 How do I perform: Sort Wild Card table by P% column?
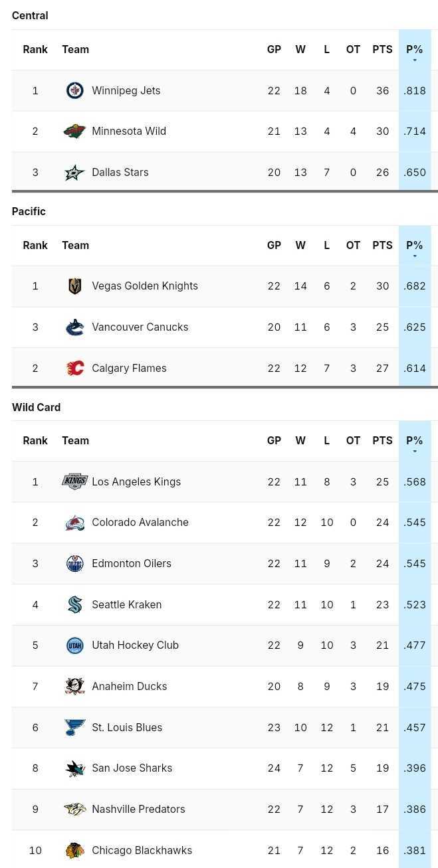tap(415, 441)
